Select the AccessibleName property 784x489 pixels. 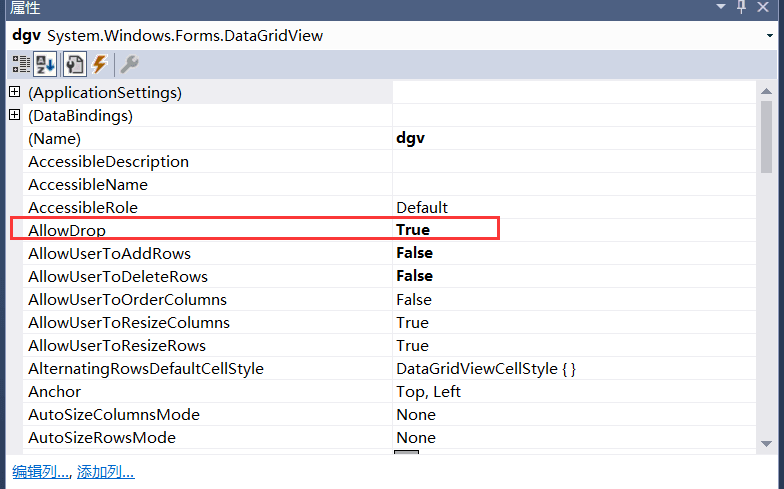pos(88,184)
